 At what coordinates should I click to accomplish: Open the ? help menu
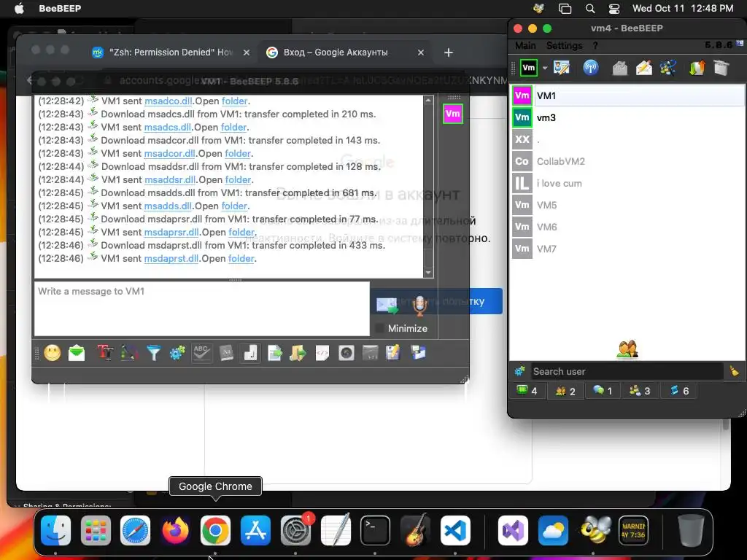coord(595,46)
